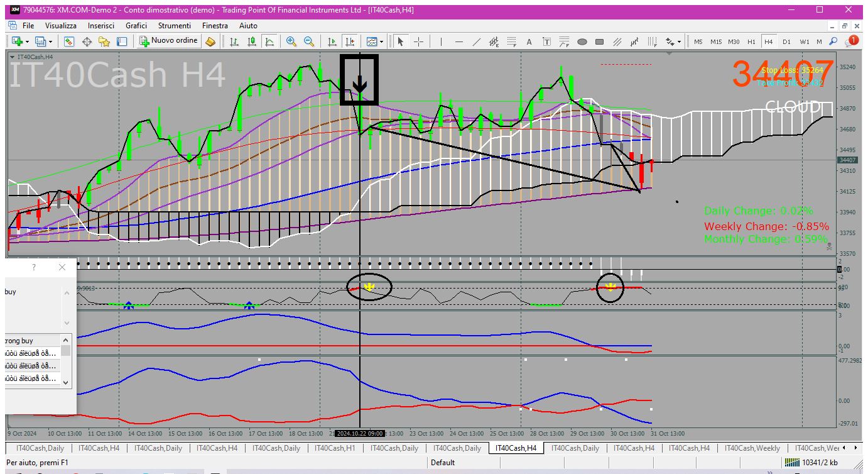The width and height of the screenshot is (868, 474).
Task: Open the Inserisci menu
Action: pos(101,26)
